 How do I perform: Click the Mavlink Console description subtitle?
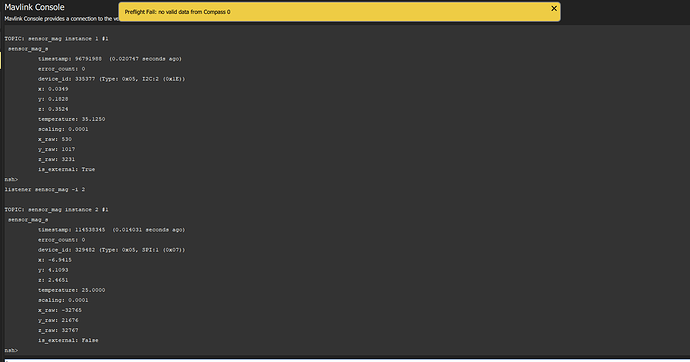pyautogui.click(x=61, y=19)
